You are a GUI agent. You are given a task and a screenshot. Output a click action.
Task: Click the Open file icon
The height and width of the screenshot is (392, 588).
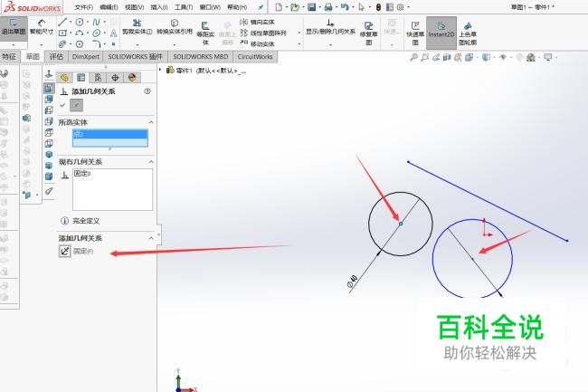pyautogui.click(x=295, y=6)
